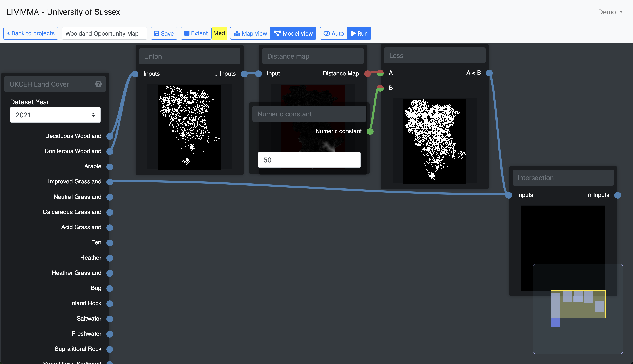Viewport: 633px width, 364px height.
Task: Save the project
Action: [x=164, y=33]
